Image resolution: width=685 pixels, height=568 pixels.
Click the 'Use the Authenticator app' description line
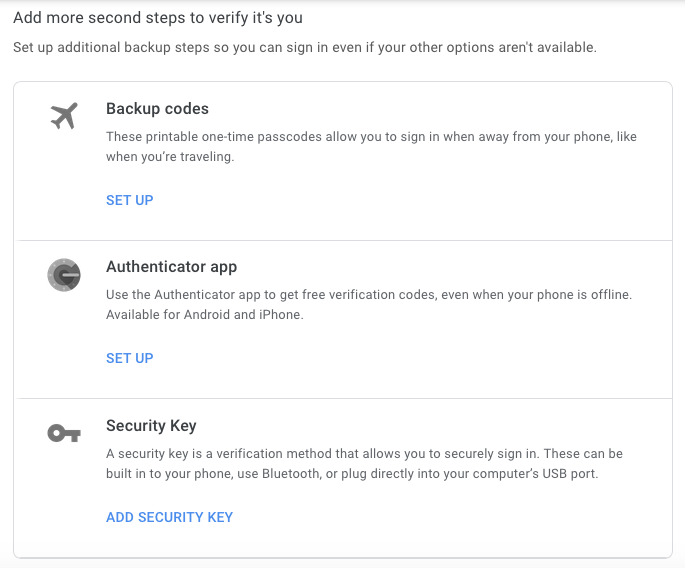(369, 295)
